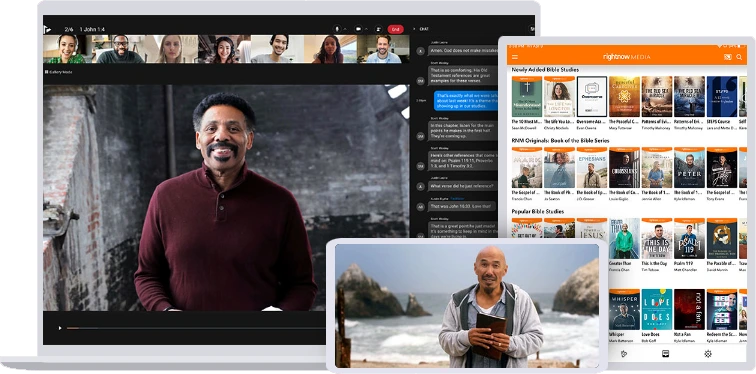
Task: Open 'Newly Added Bible Studies' section heading
Action: 545,70
